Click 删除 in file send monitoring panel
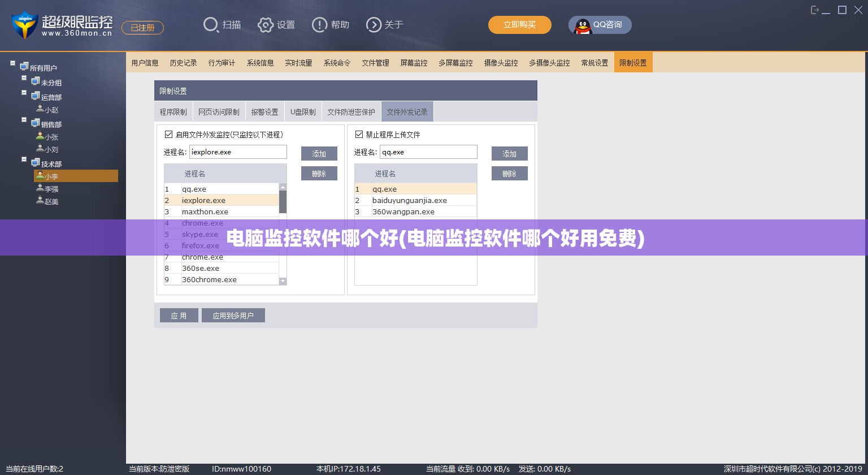Viewport: 868px width, 475px height. pyautogui.click(x=319, y=174)
